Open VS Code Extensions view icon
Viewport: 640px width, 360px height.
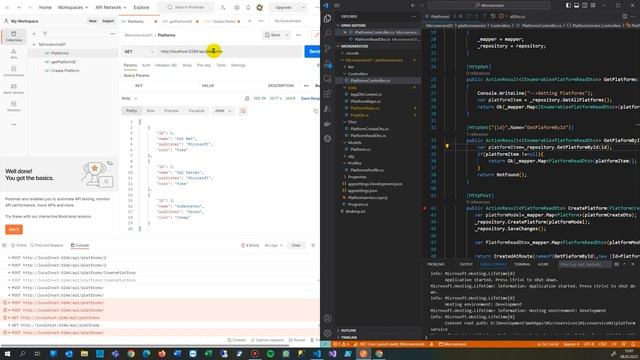[327, 93]
